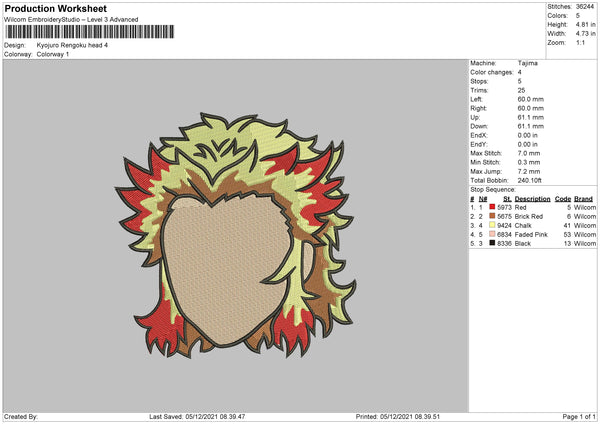Click the 'Faded Pink' description text

coord(531,234)
